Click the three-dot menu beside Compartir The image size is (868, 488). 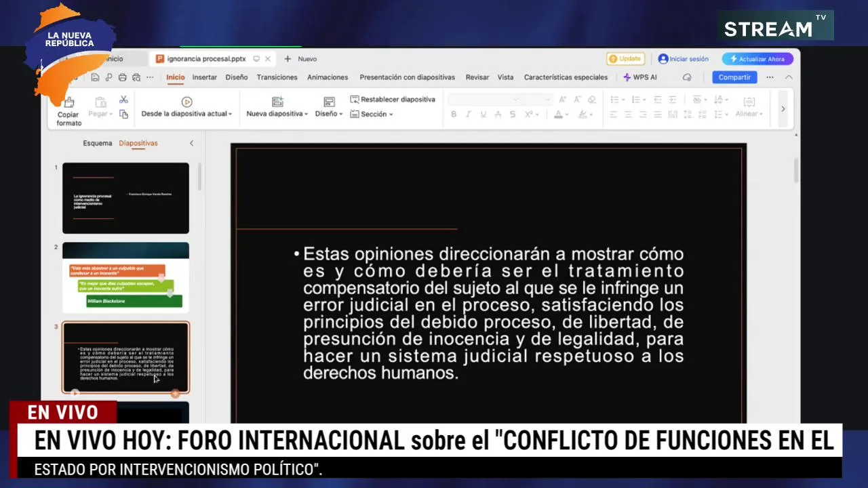(x=770, y=77)
